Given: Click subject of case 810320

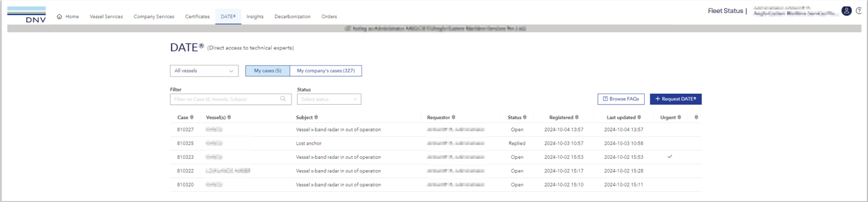Looking at the screenshot, I should click(338, 185).
